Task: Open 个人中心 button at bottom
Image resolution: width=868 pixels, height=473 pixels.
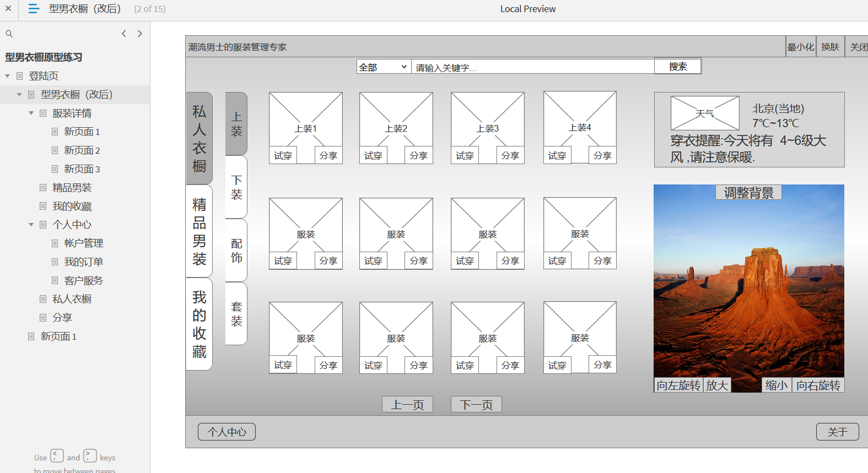Action: tap(227, 432)
